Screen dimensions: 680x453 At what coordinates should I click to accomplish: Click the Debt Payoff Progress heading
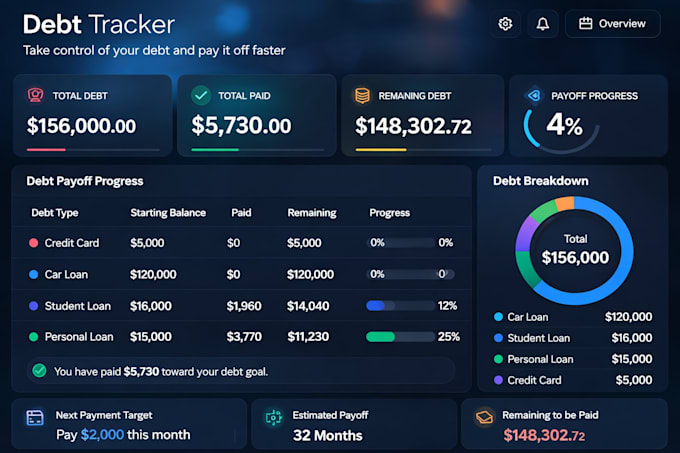click(x=85, y=181)
